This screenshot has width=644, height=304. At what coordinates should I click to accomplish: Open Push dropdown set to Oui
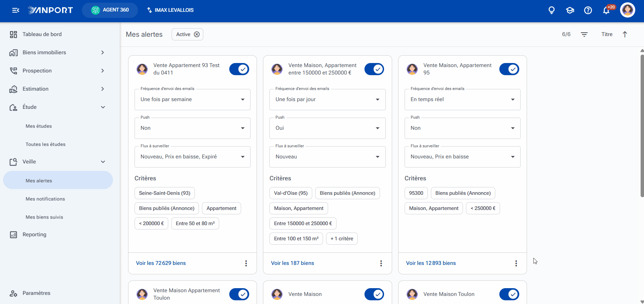(x=327, y=128)
